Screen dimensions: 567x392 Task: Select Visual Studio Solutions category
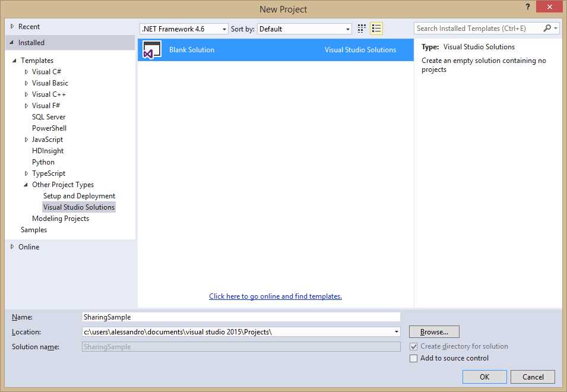(x=79, y=207)
